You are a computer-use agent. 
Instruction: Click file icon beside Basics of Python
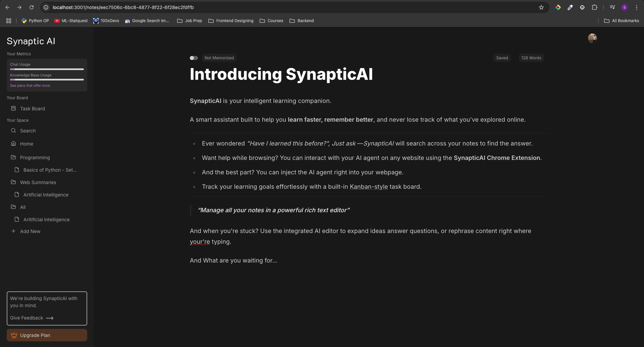[17, 170]
